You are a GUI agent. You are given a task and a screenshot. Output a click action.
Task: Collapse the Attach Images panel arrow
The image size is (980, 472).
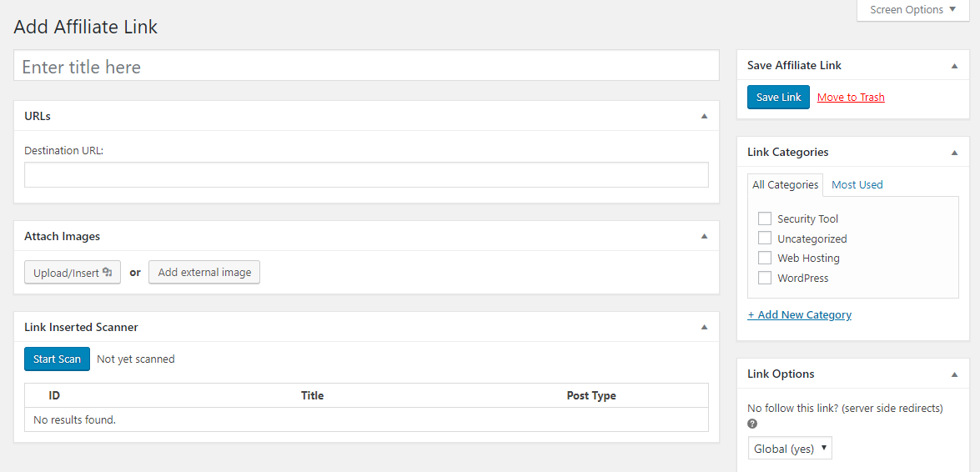[704, 236]
